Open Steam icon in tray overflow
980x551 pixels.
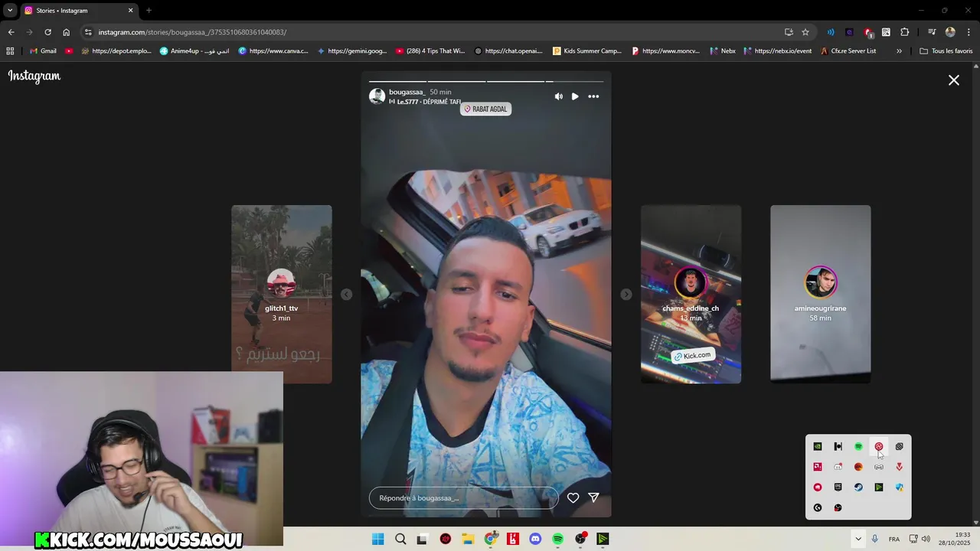click(858, 487)
